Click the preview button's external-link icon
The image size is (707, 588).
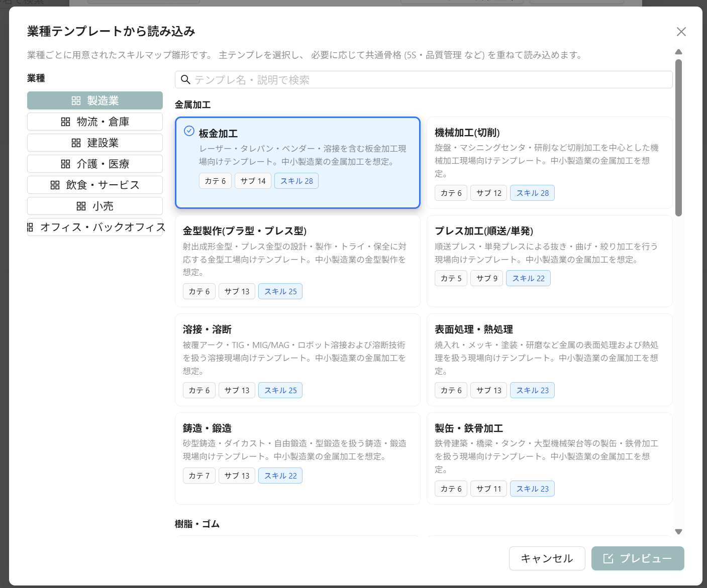click(x=608, y=558)
